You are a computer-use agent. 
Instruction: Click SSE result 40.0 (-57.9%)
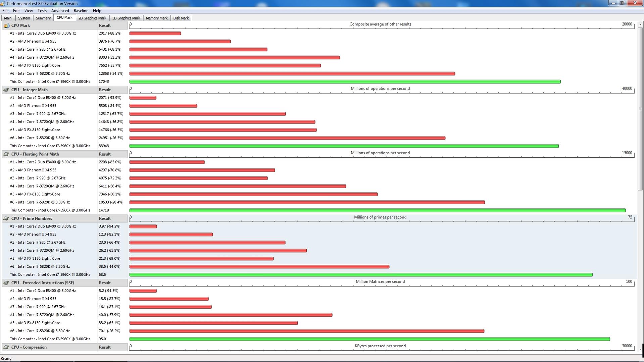click(x=109, y=315)
